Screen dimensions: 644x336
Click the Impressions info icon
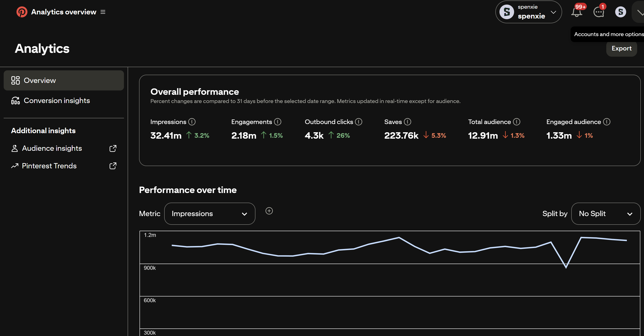[192, 122]
